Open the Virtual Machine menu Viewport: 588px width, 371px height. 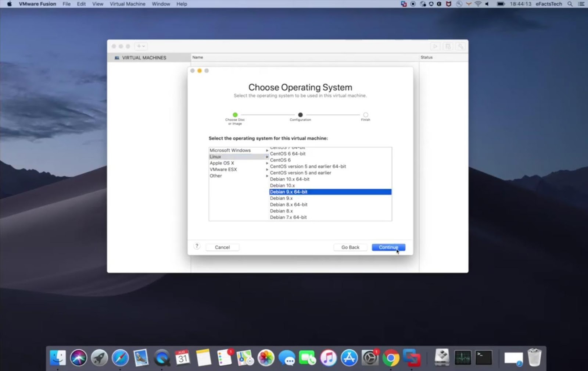pyautogui.click(x=128, y=4)
